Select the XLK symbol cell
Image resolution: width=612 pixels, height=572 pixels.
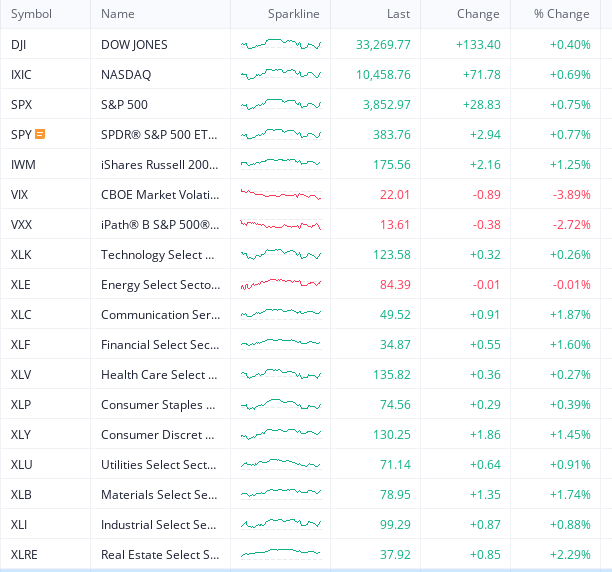click(21, 255)
